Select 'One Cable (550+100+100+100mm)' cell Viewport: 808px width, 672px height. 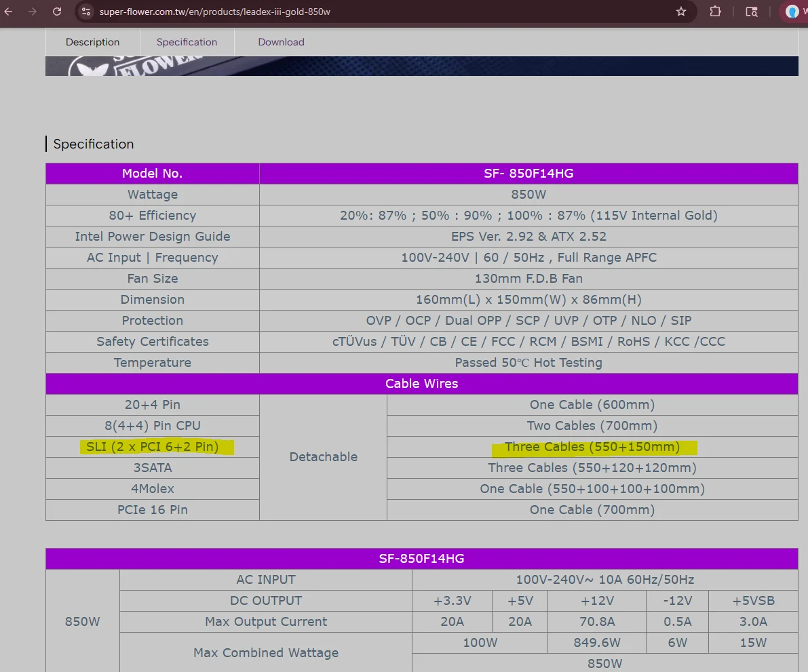[593, 489]
